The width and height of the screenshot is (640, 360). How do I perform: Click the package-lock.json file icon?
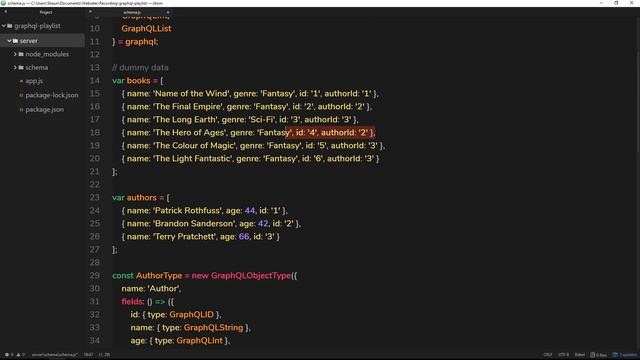pos(21,95)
